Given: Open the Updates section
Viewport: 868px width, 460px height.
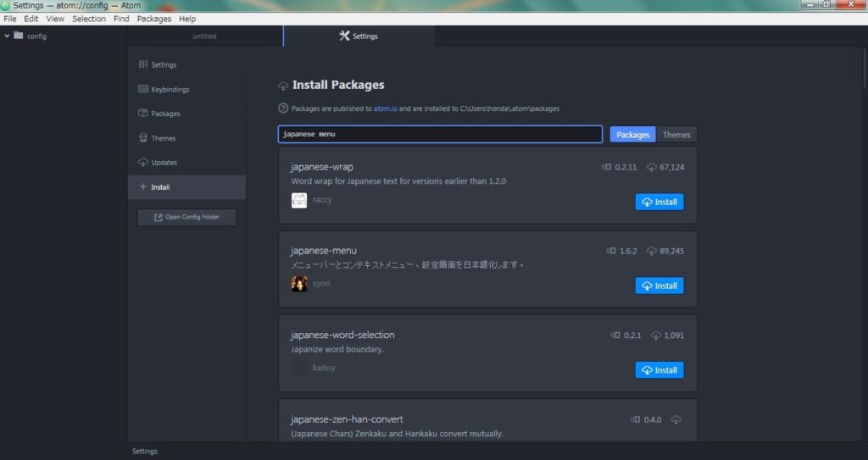Looking at the screenshot, I should pyautogui.click(x=186, y=162).
